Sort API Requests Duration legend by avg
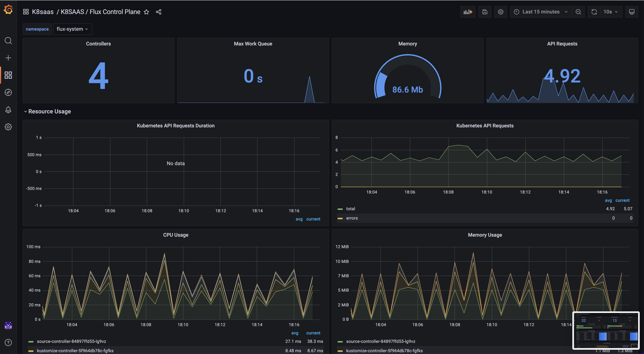Image resolution: width=644 pixels, height=354 pixels. tap(299, 219)
